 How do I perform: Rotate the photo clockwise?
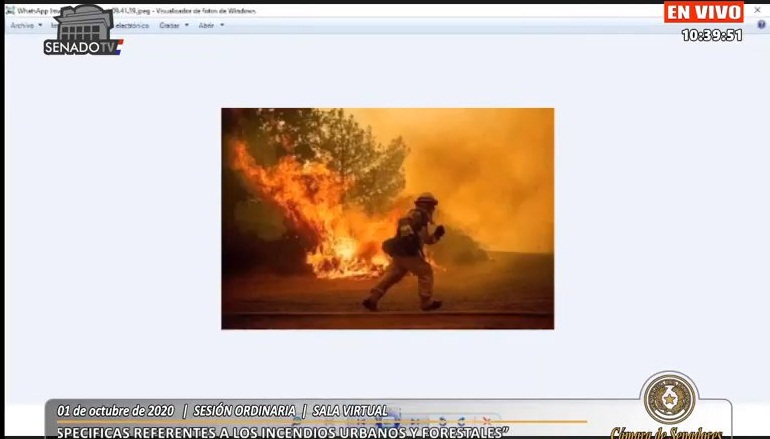462,421
